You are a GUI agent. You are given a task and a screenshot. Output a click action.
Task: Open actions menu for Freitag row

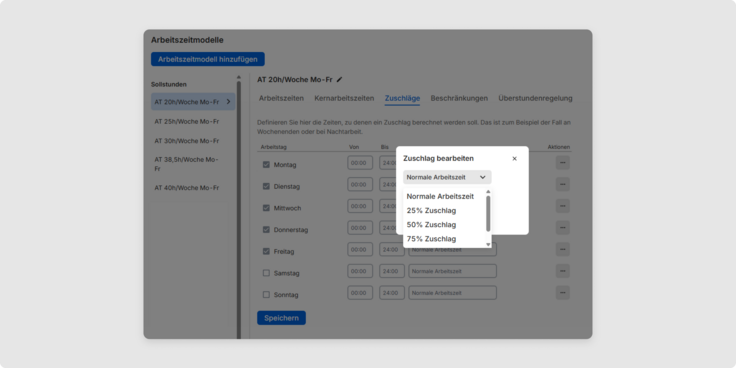[x=563, y=249]
